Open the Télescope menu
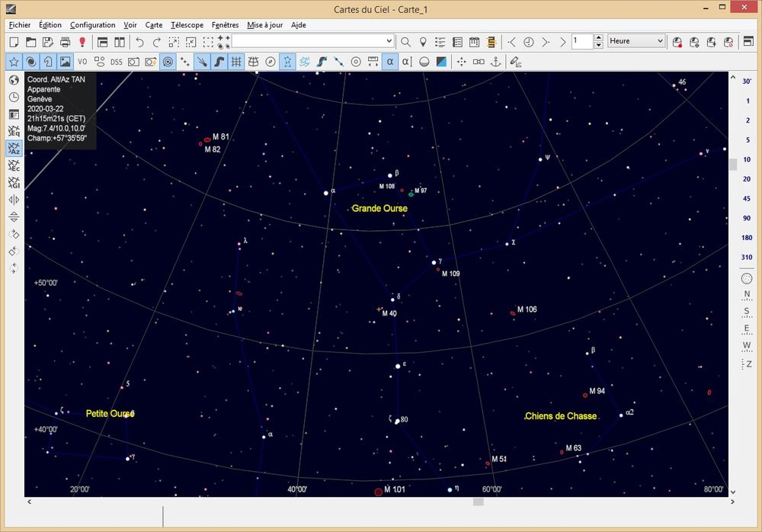The width and height of the screenshot is (762, 532). click(x=187, y=25)
